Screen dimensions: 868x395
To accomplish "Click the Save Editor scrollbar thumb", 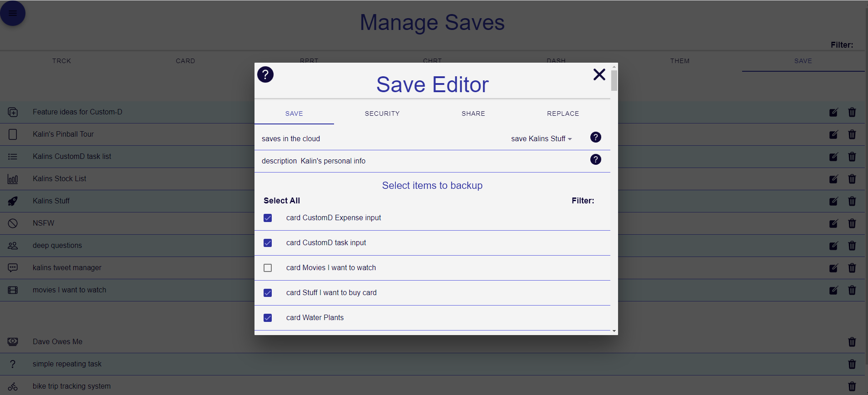I will point(614,80).
